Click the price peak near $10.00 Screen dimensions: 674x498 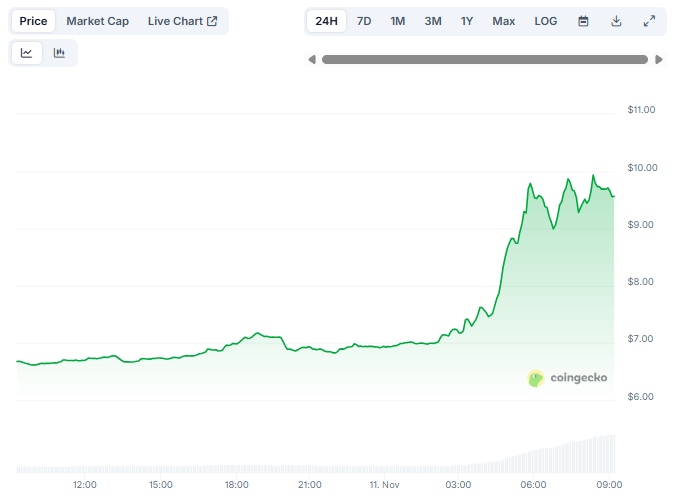click(593, 176)
